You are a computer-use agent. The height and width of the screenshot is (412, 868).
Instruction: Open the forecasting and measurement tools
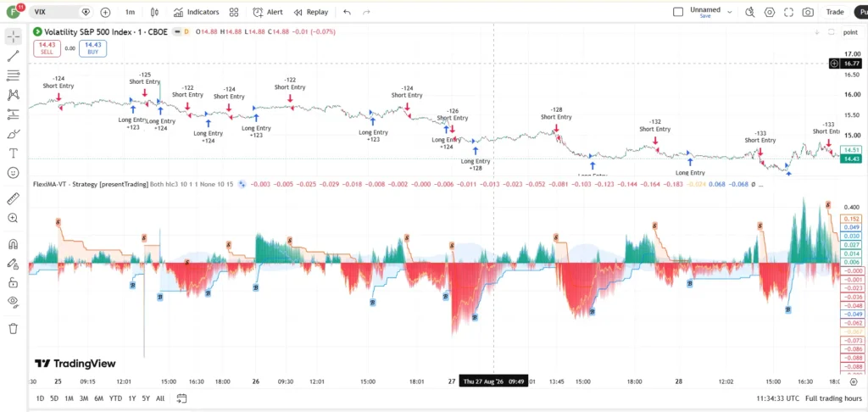pos(14,114)
